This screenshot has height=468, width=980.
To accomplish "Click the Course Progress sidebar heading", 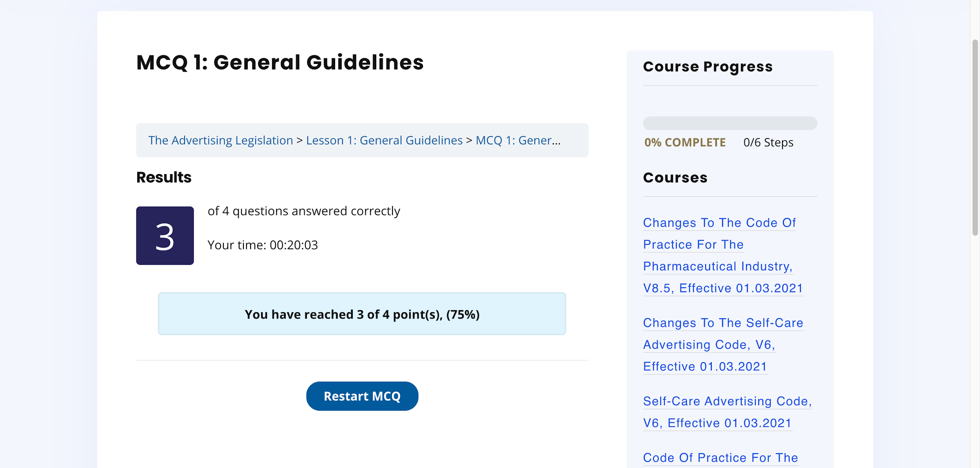I will pyautogui.click(x=708, y=67).
